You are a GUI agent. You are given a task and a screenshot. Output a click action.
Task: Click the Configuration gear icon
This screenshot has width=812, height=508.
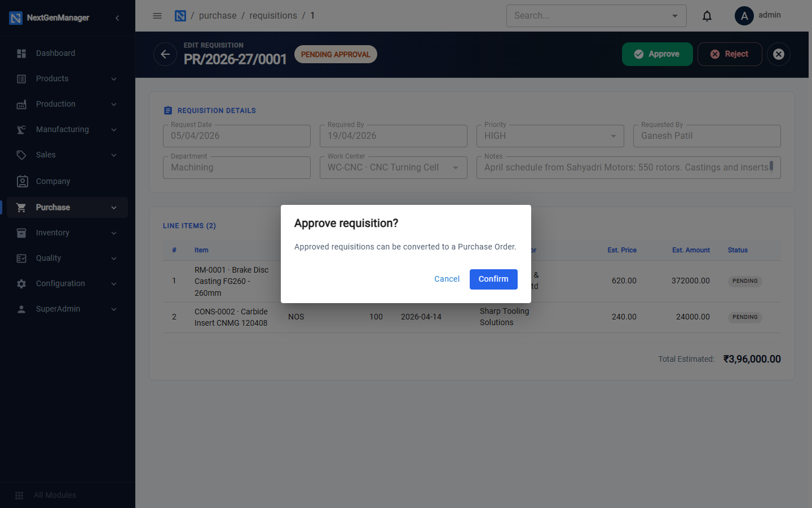[21, 284]
